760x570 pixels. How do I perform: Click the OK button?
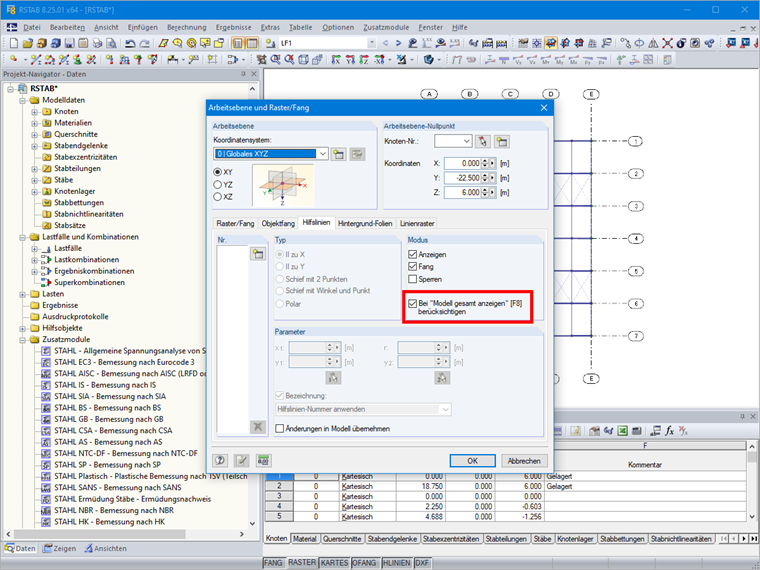pos(473,461)
